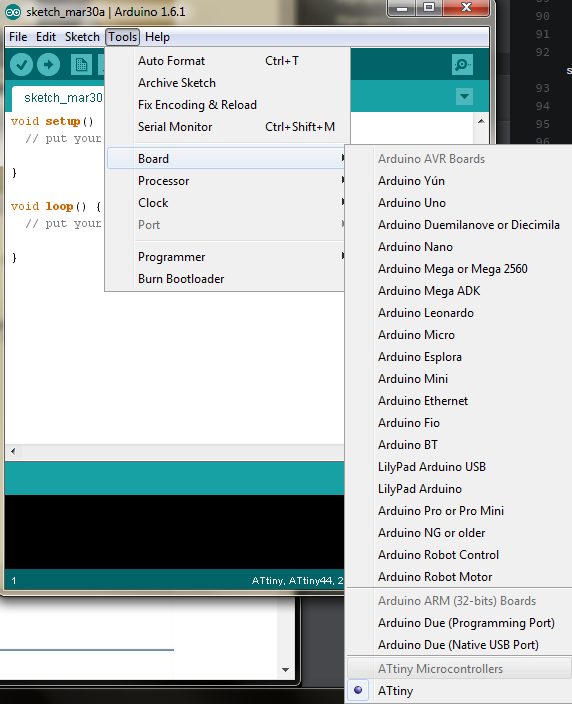Click the Upload arrow toolbar icon
This screenshot has width=572, height=704.
click(x=48, y=65)
